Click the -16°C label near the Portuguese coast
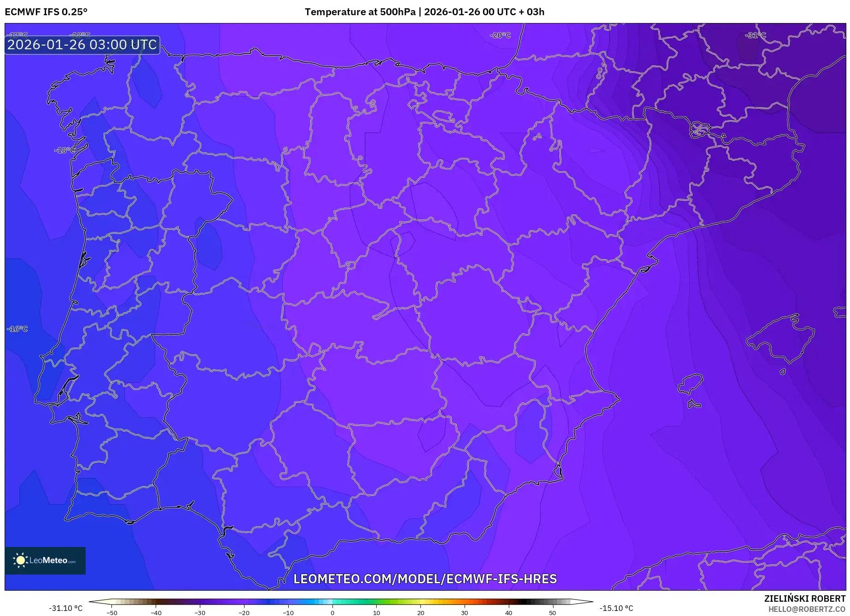Image resolution: width=850 pixels, height=616 pixels. coord(17,328)
